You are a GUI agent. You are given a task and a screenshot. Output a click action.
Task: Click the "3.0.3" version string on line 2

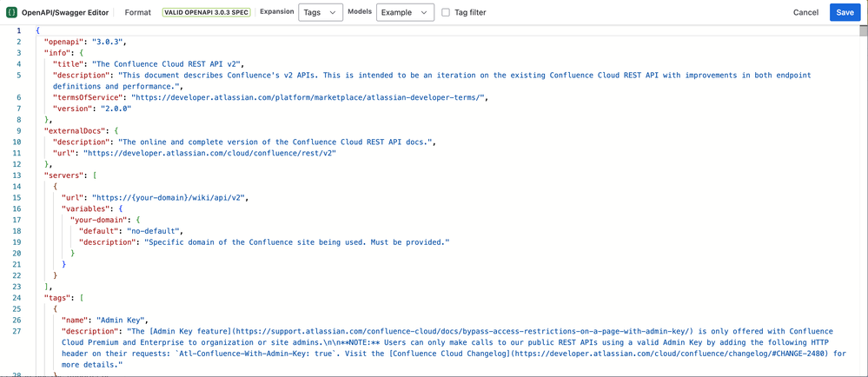coord(109,42)
